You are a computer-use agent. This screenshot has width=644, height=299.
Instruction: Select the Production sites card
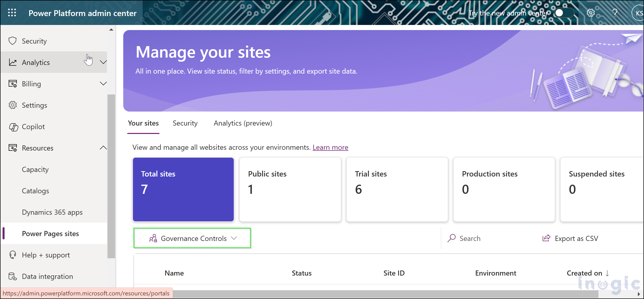[504, 189]
